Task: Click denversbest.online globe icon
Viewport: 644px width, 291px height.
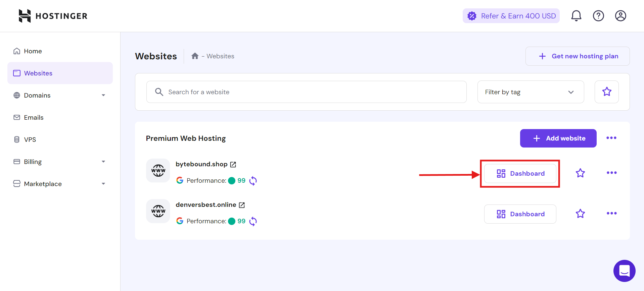Action: click(158, 211)
